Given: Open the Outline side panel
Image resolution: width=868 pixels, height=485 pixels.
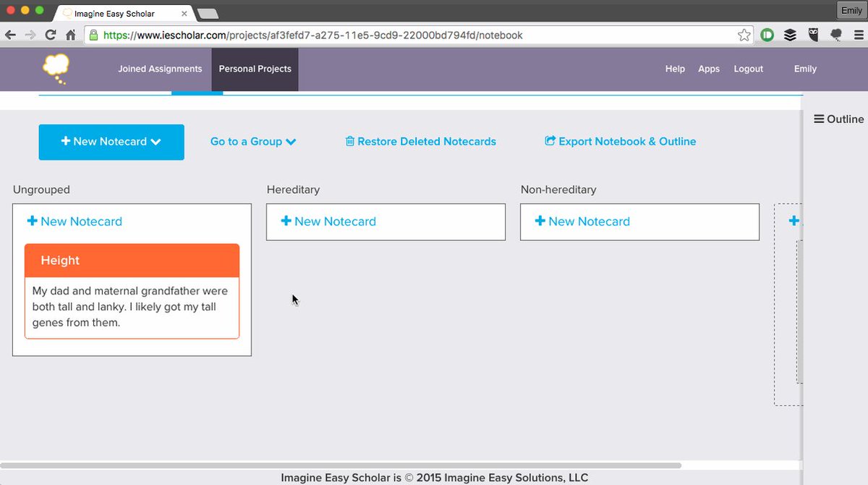Looking at the screenshot, I should [839, 119].
